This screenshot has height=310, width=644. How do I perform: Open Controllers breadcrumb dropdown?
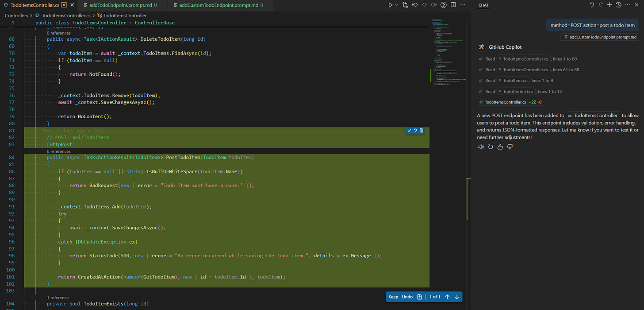16,15
